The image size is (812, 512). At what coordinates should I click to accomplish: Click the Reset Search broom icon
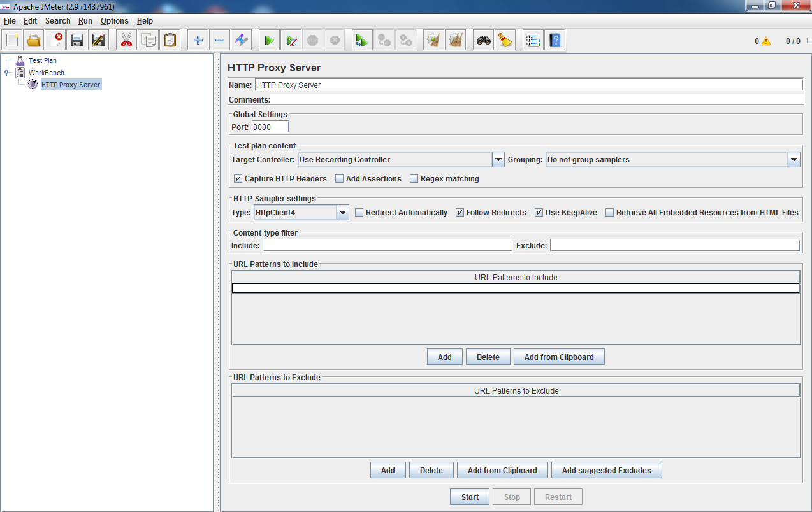click(x=505, y=41)
